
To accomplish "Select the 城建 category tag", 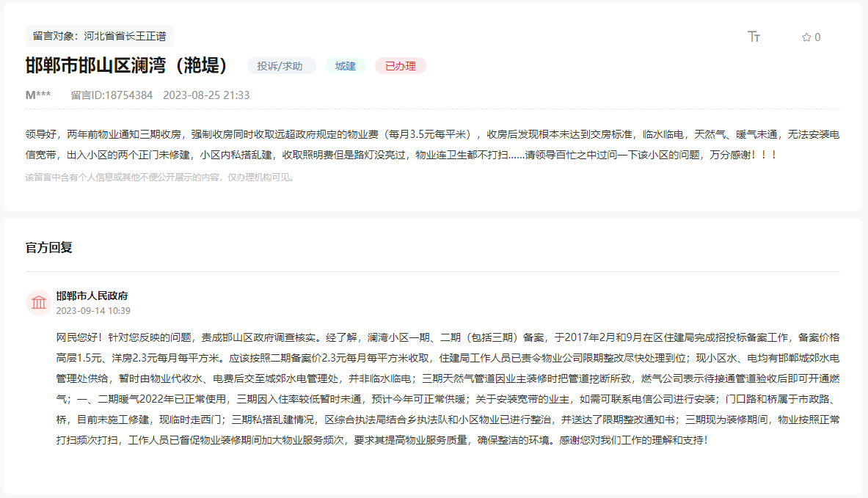I will 346,66.
